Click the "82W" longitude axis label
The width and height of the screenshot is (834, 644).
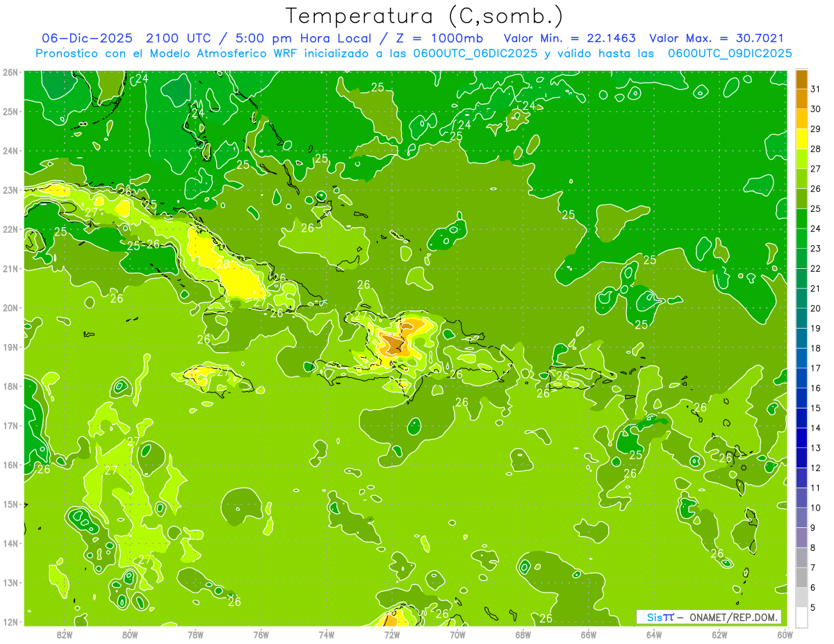64,635
